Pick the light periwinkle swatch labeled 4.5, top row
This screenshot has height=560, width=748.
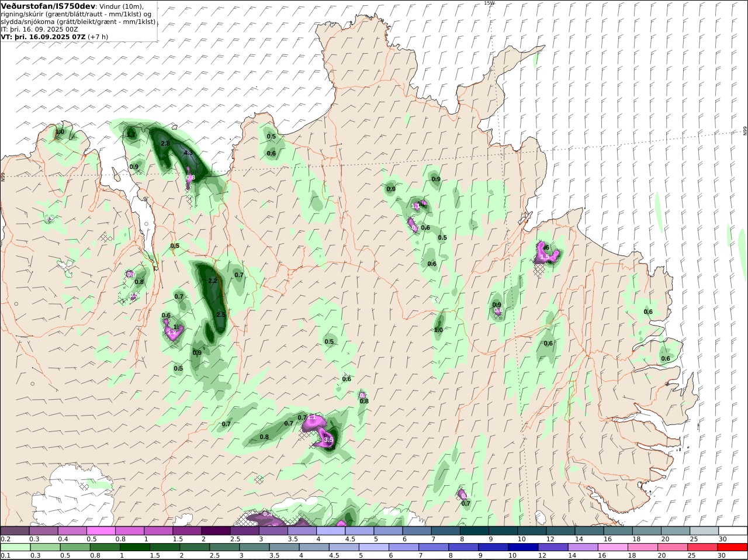[359, 531]
